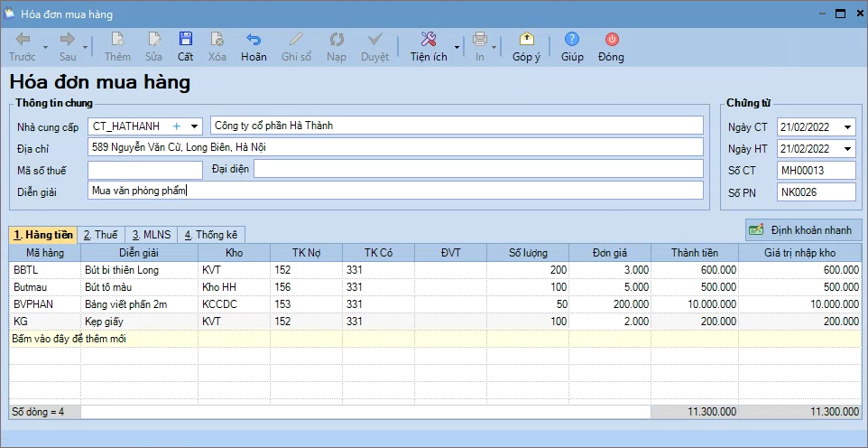Click the Xóa (delete) toolbar icon
868x448 pixels.
(x=217, y=39)
